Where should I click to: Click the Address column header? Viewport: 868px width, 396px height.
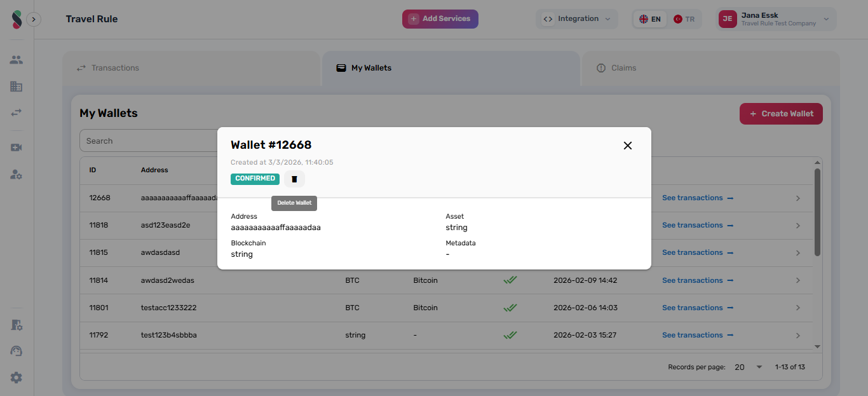pyautogui.click(x=154, y=170)
